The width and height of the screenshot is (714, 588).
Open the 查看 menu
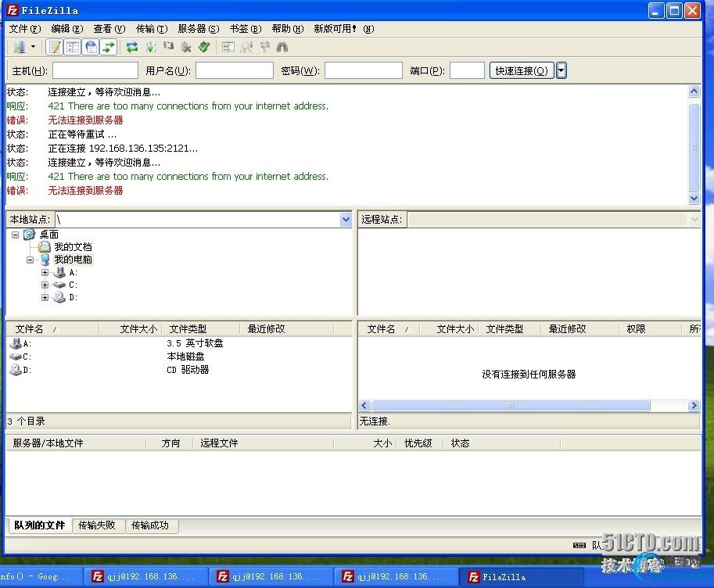tap(109, 29)
